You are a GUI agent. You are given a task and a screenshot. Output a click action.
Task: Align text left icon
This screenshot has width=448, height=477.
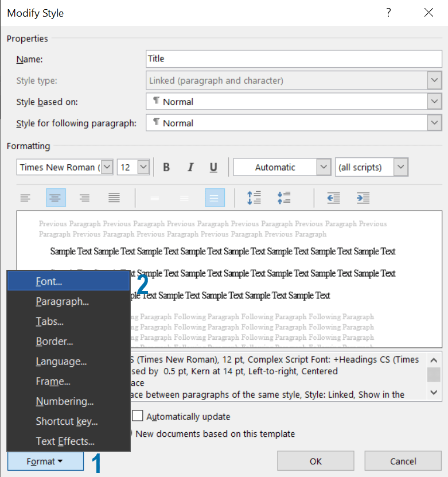(25, 198)
